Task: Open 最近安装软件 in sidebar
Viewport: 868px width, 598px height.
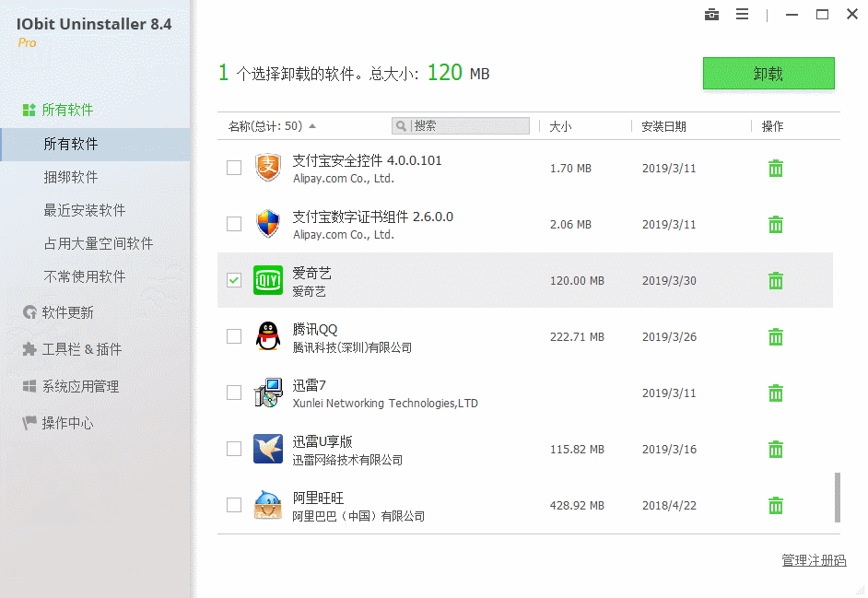Action: pyautogui.click(x=85, y=210)
